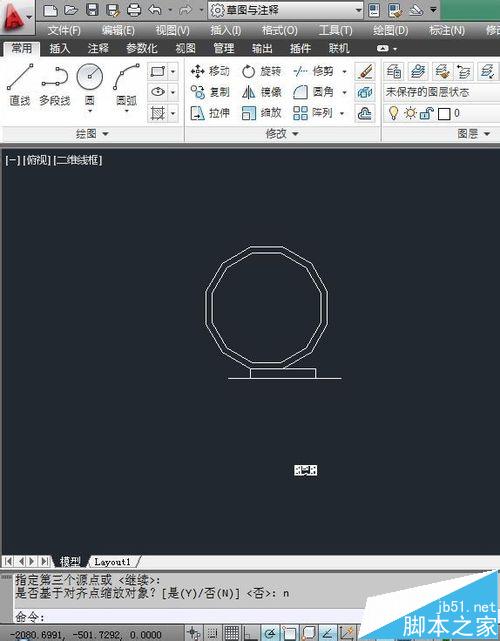500x641 pixels.
Task: Click the Hatch pattern icon
Action: 158,113
